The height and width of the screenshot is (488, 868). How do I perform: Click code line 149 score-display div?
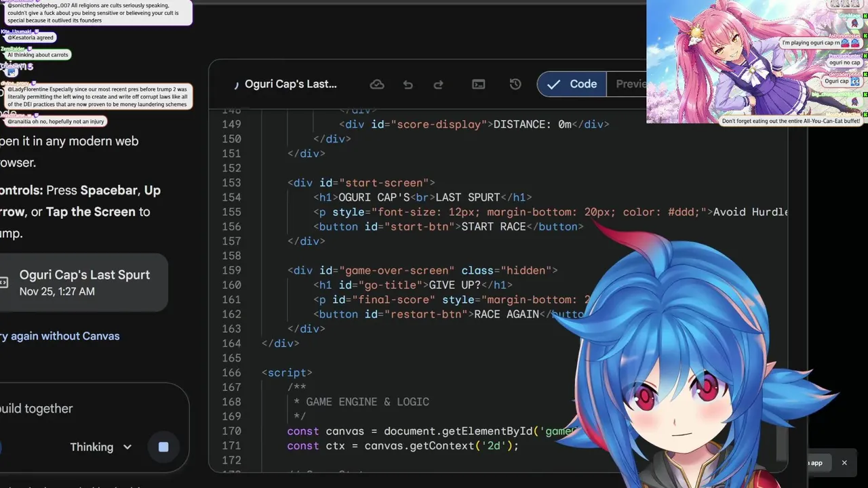(474, 124)
